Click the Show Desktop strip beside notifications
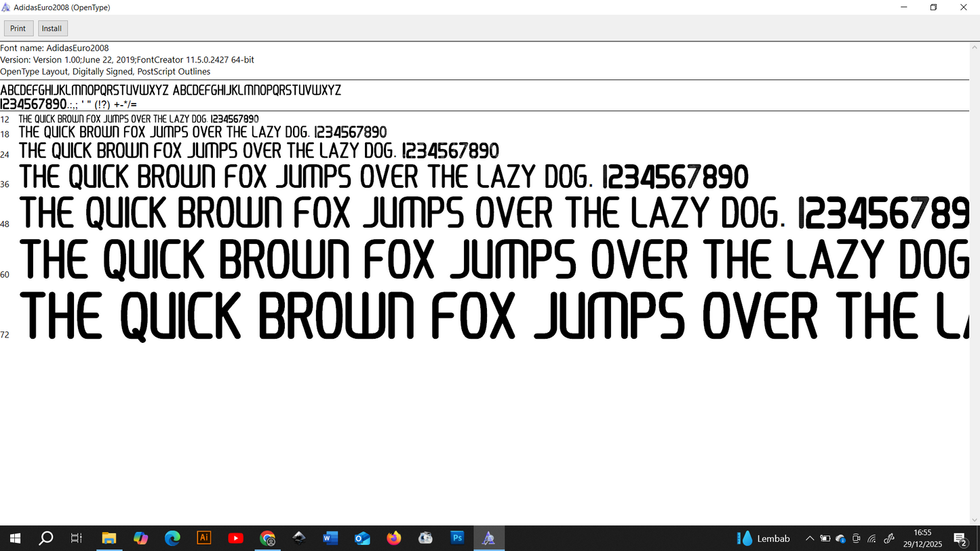Image resolution: width=980 pixels, height=551 pixels. click(x=978, y=539)
